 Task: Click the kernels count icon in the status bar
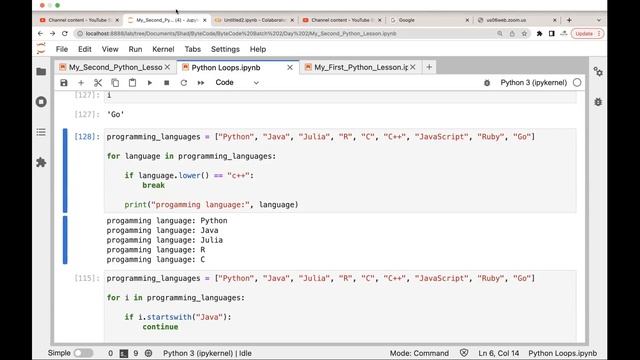coord(149,353)
